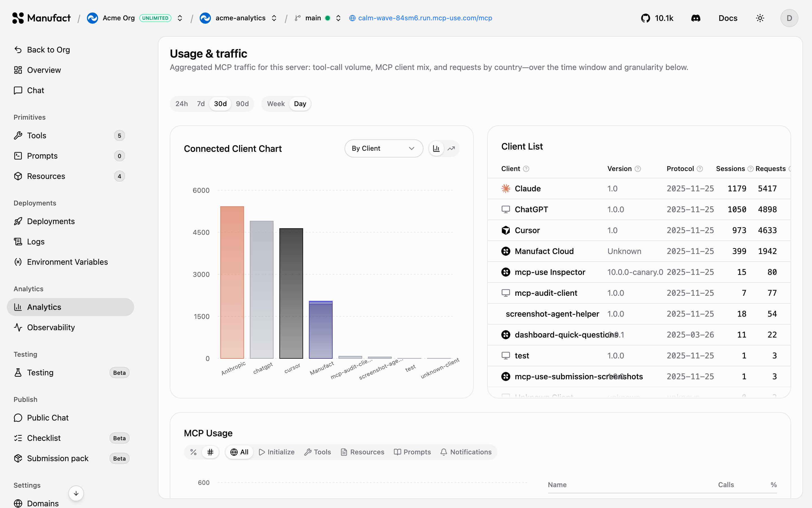Expand the Acme Org switcher chevrons
Screen dimensions: 812x508
pos(180,18)
